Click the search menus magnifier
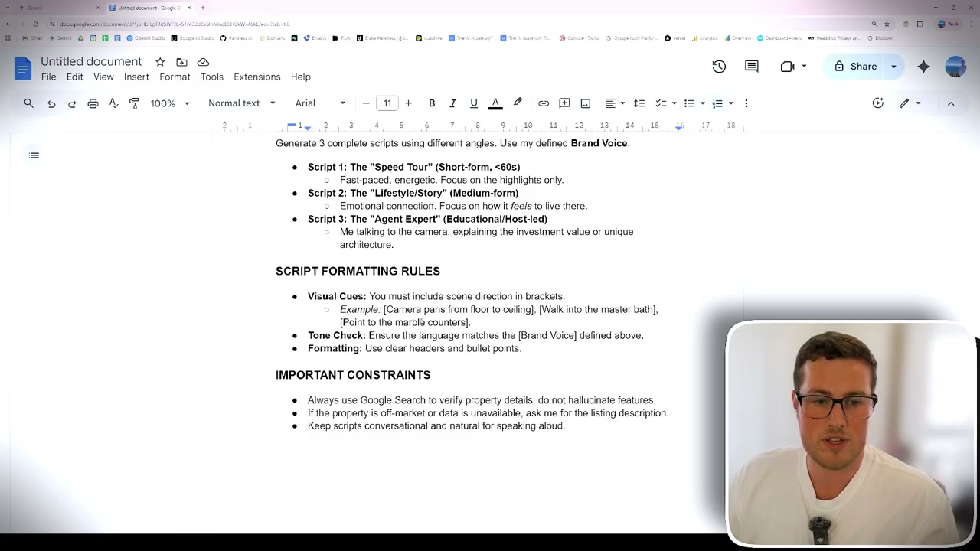980x551 pixels. [28, 103]
